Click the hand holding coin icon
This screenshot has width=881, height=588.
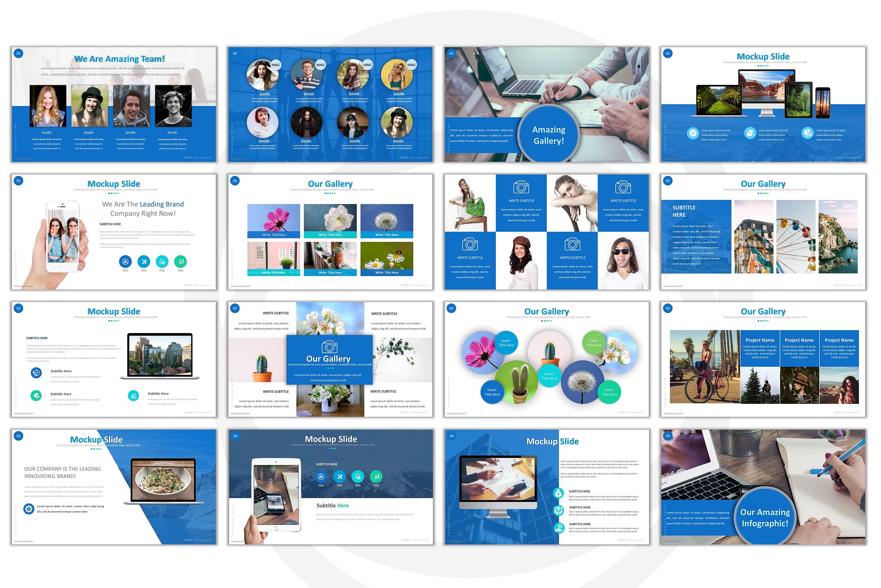(x=559, y=528)
